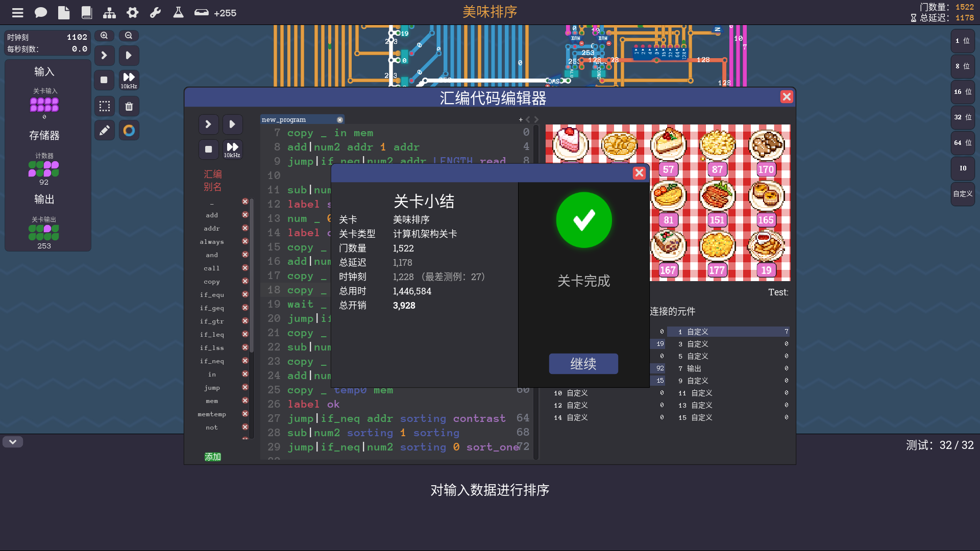The width and height of the screenshot is (980, 551).
Task: Click the green 添加 add button
Action: click(213, 457)
